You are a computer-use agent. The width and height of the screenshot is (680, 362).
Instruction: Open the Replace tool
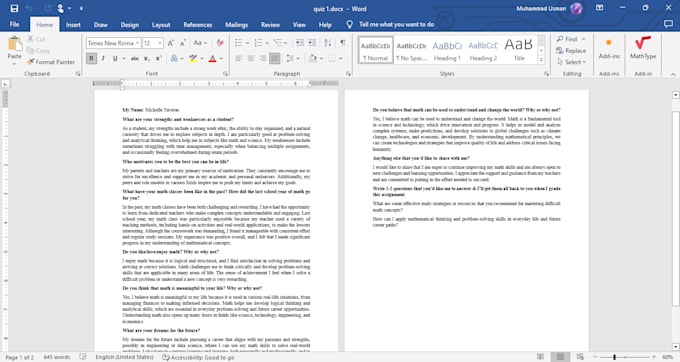571,50
